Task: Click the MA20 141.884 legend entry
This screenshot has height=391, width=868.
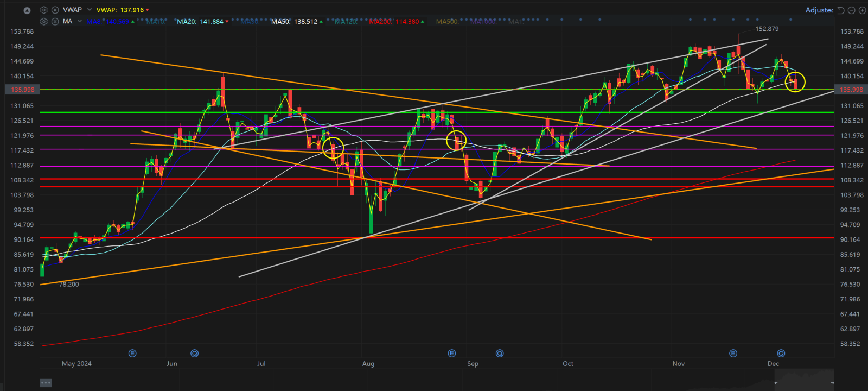Action: pyautogui.click(x=203, y=22)
